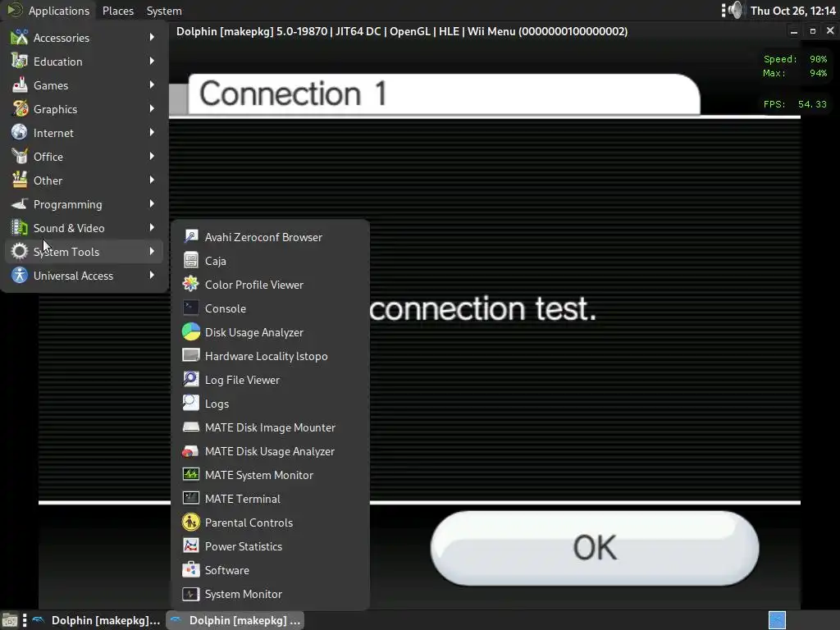Click the Accessories category icon
The width and height of the screenshot is (840, 630).
pos(20,38)
